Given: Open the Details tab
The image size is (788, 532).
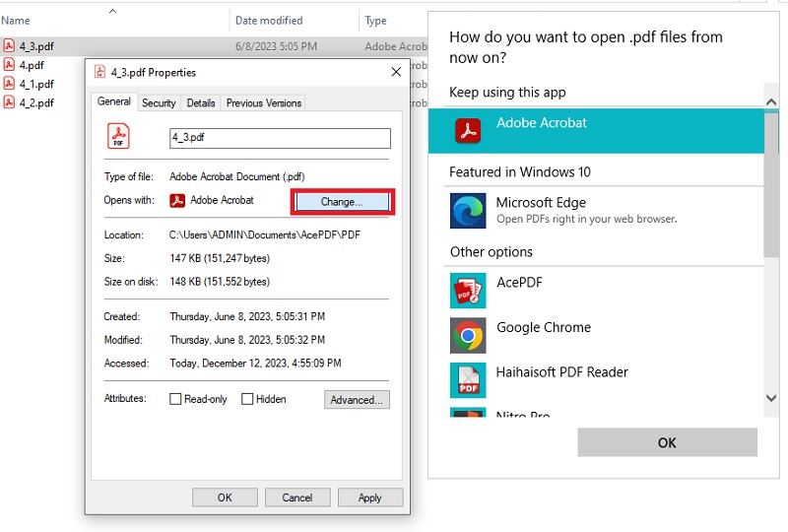Looking at the screenshot, I should [x=201, y=103].
